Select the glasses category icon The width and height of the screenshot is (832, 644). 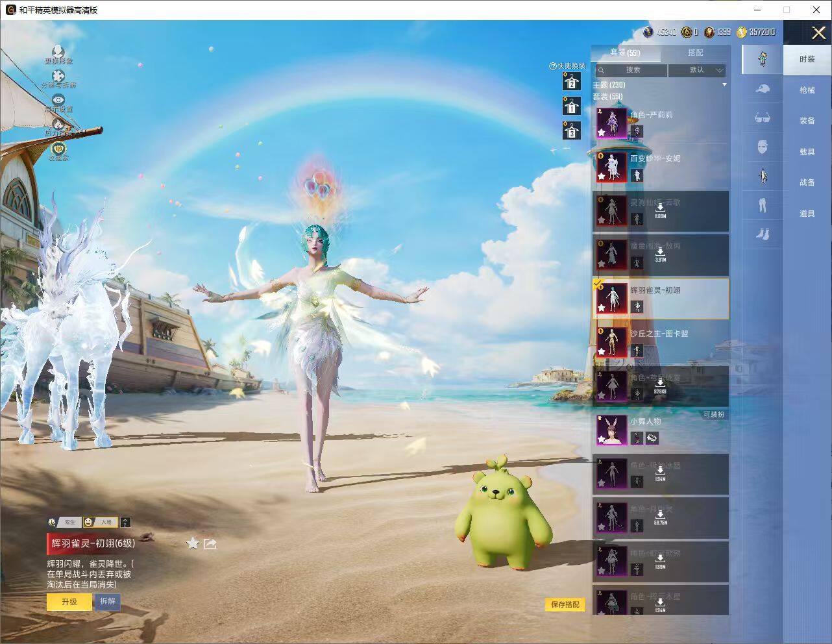coord(763,118)
